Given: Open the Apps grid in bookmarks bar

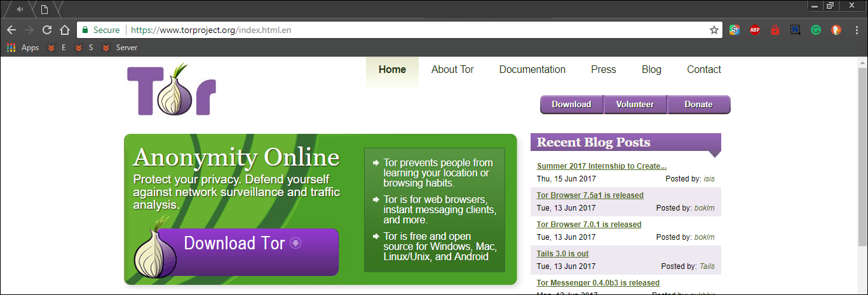Looking at the screenshot, I should (23, 48).
